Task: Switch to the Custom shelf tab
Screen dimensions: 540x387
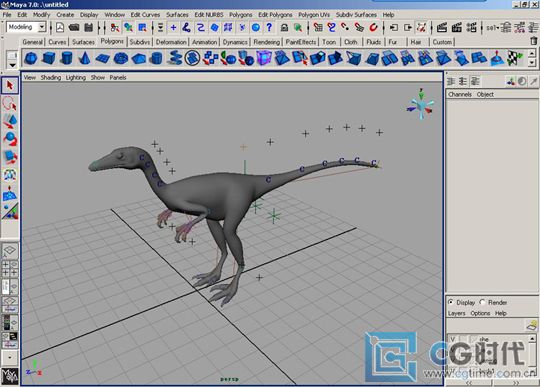Action: point(442,42)
